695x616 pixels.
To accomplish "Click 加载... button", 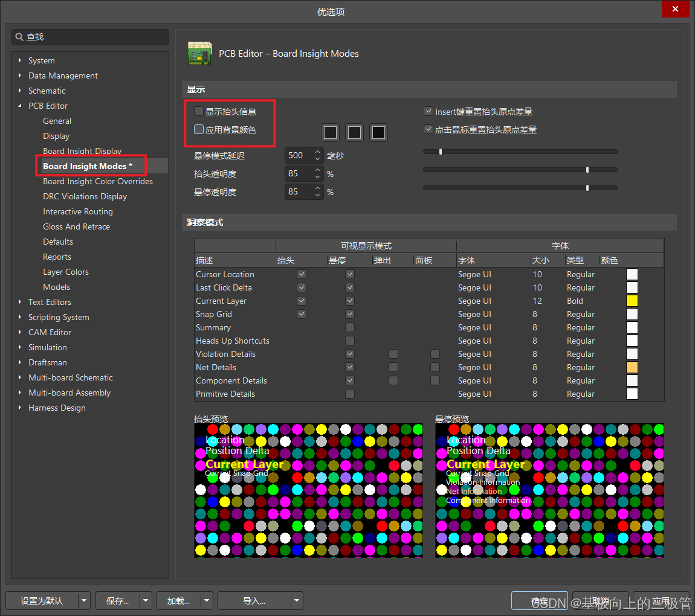I will click(x=179, y=601).
